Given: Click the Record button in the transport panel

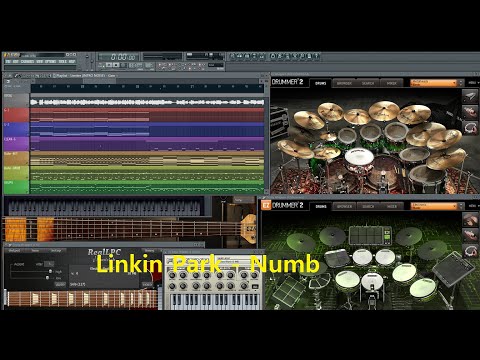Looking at the screenshot, I should tap(123, 65).
